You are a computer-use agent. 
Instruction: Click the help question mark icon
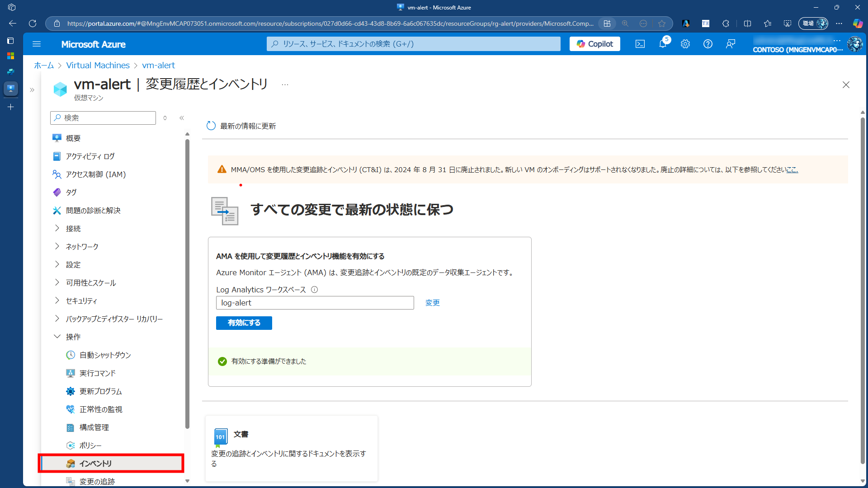click(708, 44)
